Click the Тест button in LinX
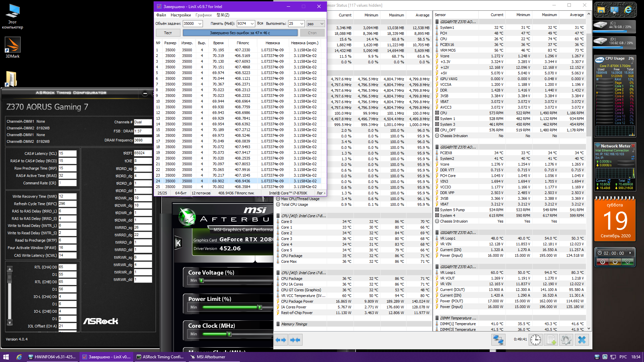The width and height of the screenshot is (644, 362). [x=168, y=33]
